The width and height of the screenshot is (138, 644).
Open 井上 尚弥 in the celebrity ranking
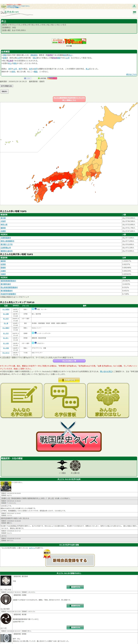click(x=6, y=343)
